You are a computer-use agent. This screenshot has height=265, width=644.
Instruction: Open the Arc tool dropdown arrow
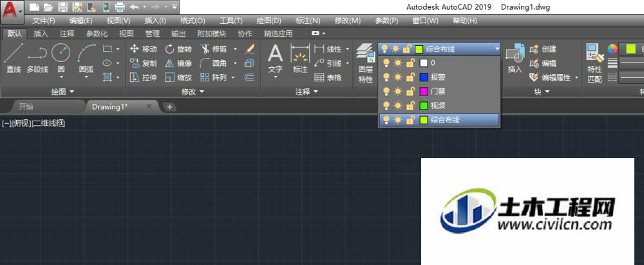tap(86, 77)
